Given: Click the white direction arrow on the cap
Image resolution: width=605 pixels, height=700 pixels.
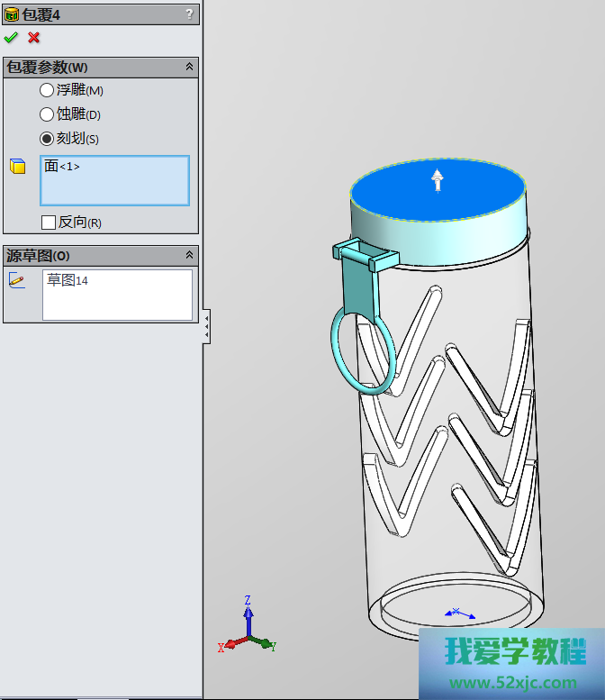Looking at the screenshot, I should pos(437,180).
